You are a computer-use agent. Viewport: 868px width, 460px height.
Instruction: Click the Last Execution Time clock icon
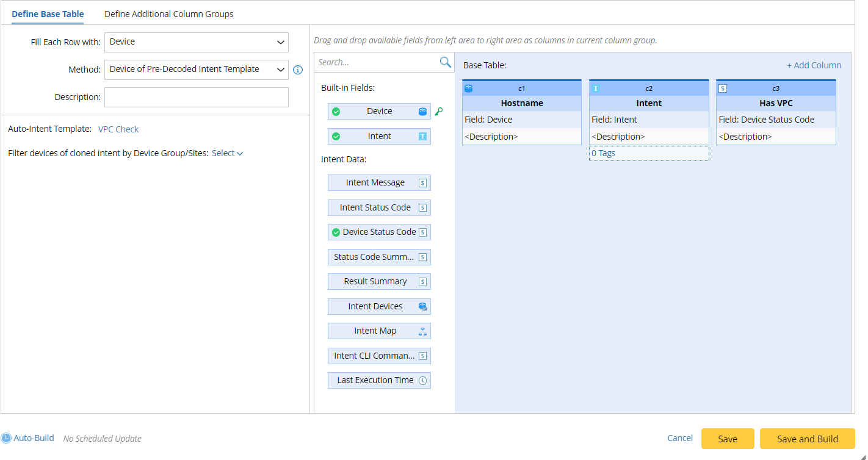(422, 380)
